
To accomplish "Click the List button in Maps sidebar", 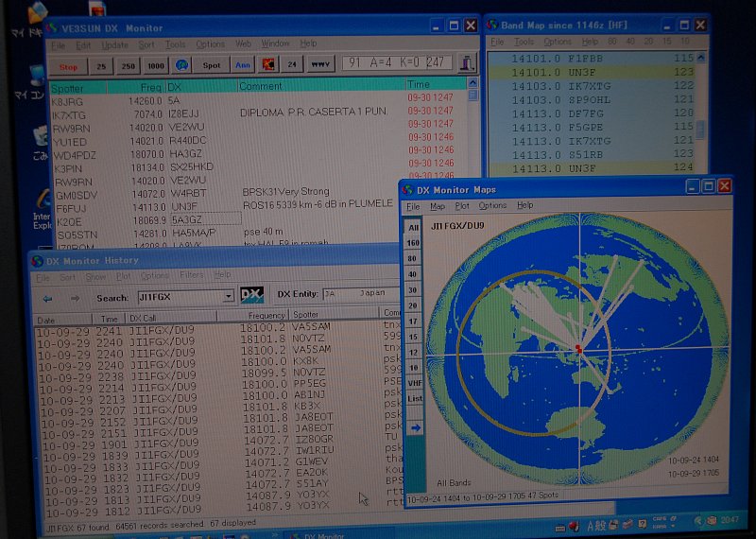I will click(x=414, y=399).
